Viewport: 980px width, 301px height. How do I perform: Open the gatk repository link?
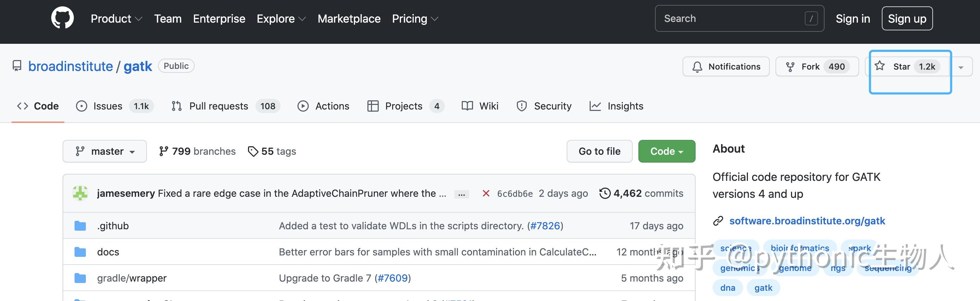coord(138,66)
